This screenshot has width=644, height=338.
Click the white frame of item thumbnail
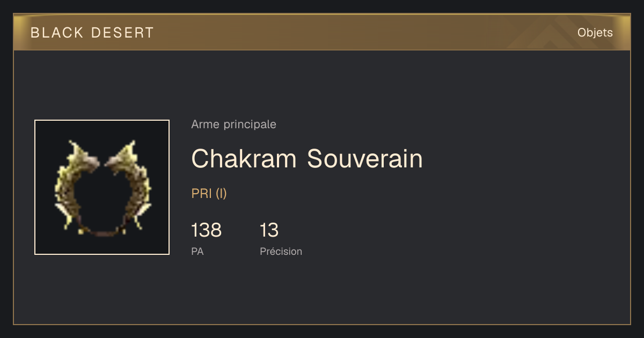pyautogui.click(x=102, y=121)
